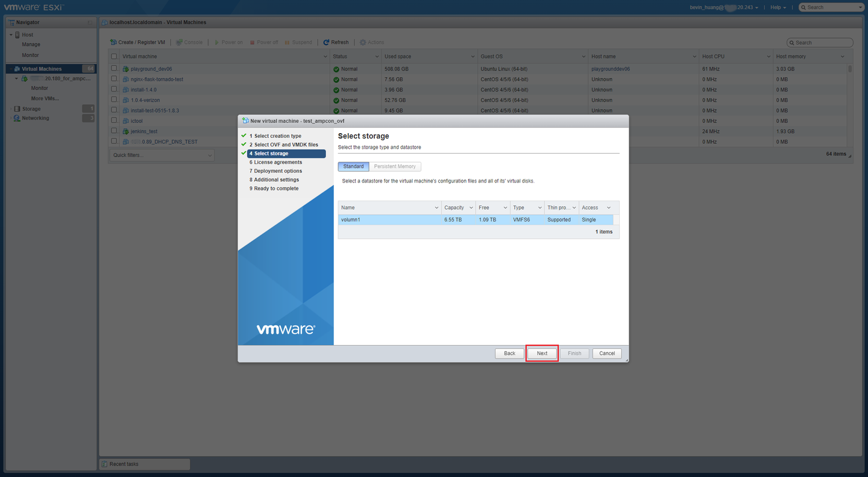
Task: Click the Navigator panel collapse icon
Action: [90, 22]
